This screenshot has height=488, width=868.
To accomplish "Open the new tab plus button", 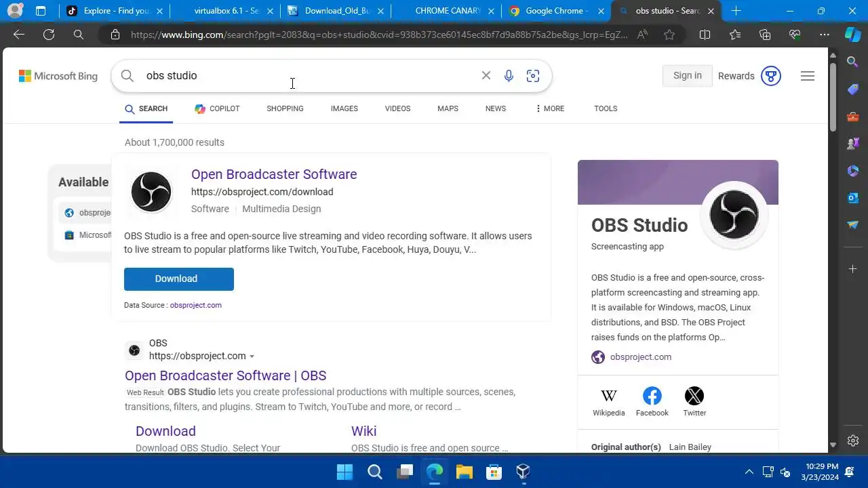I will click(x=736, y=11).
